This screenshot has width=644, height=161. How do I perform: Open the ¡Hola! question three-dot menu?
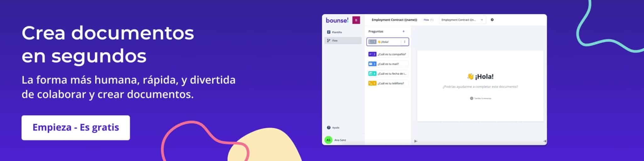[x=405, y=42]
